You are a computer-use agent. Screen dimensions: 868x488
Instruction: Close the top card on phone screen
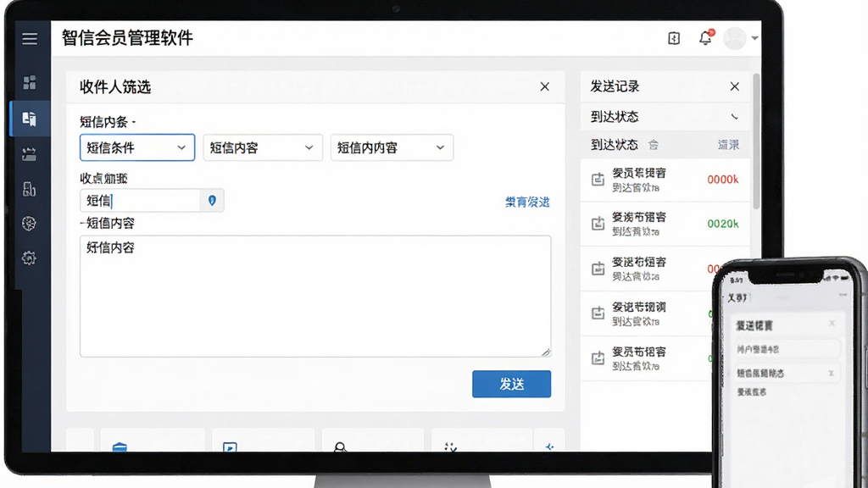coord(832,324)
